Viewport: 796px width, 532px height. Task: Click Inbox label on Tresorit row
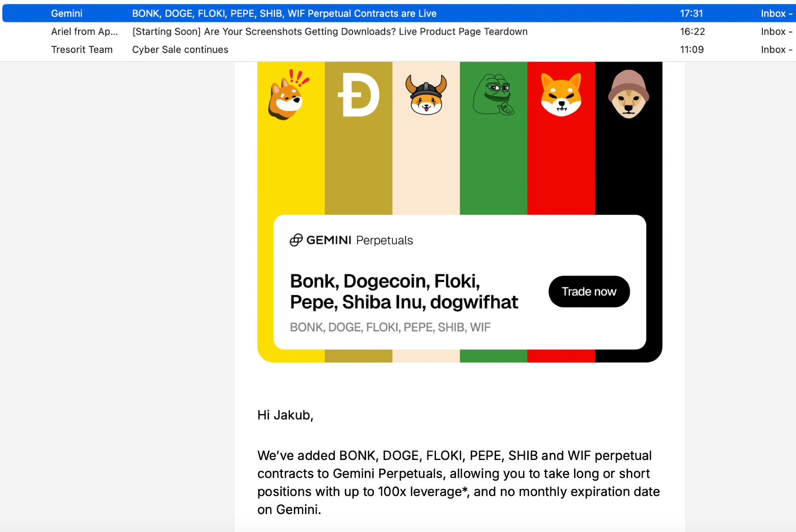point(773,50)
